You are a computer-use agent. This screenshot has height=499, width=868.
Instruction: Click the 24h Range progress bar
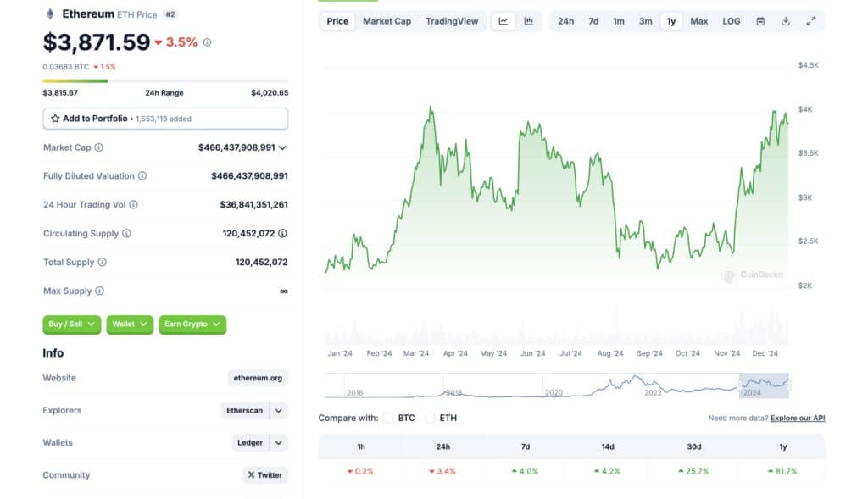point(165,81)
